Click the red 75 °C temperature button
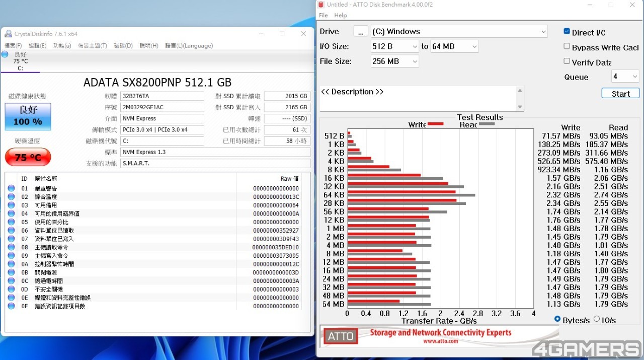 [x=28, y=157]
